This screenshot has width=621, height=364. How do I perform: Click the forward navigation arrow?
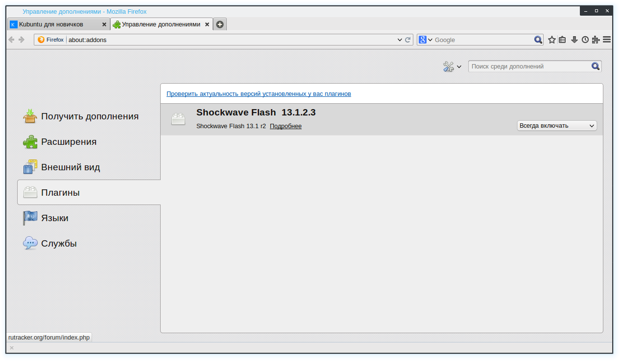click(x=22, y=40)
